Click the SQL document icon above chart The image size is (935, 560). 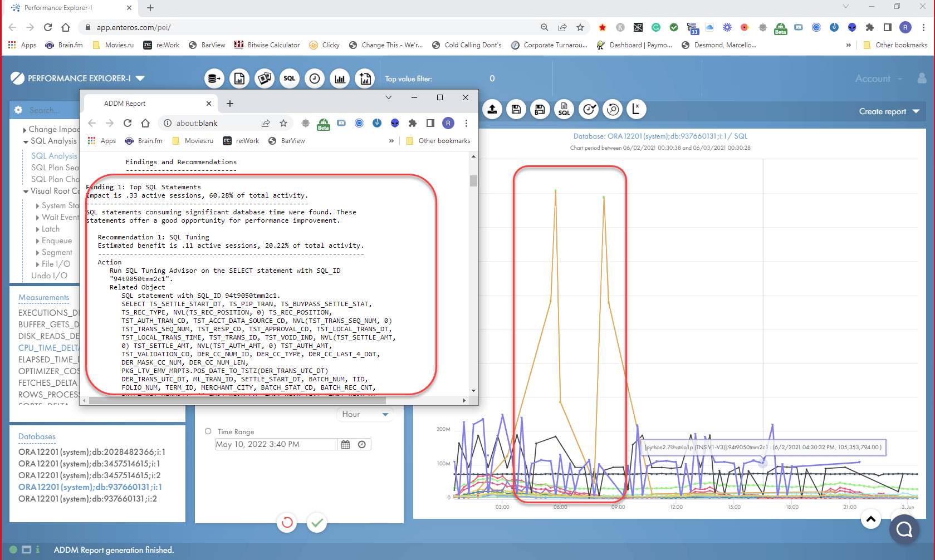[x=564, y=110]
